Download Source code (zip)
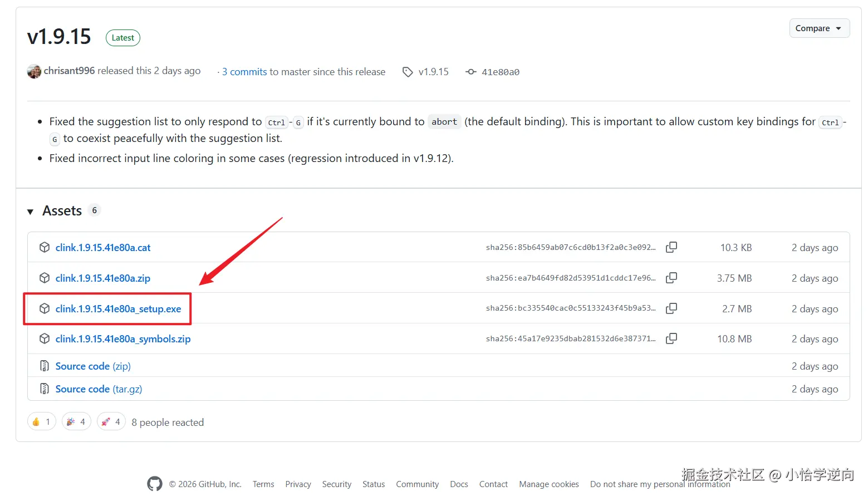868x496 pixels. coord(93,366)
